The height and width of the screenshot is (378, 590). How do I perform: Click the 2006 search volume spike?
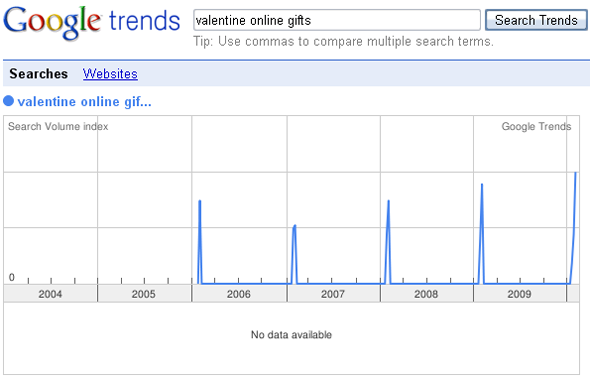pyautogui.click(x=200, y=241)
